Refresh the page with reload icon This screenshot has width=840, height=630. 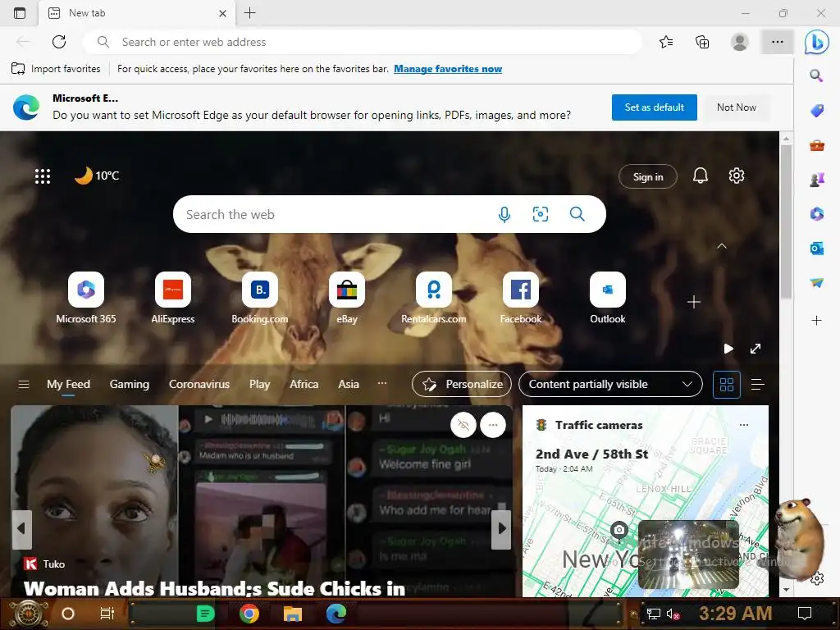pos(59,42)
